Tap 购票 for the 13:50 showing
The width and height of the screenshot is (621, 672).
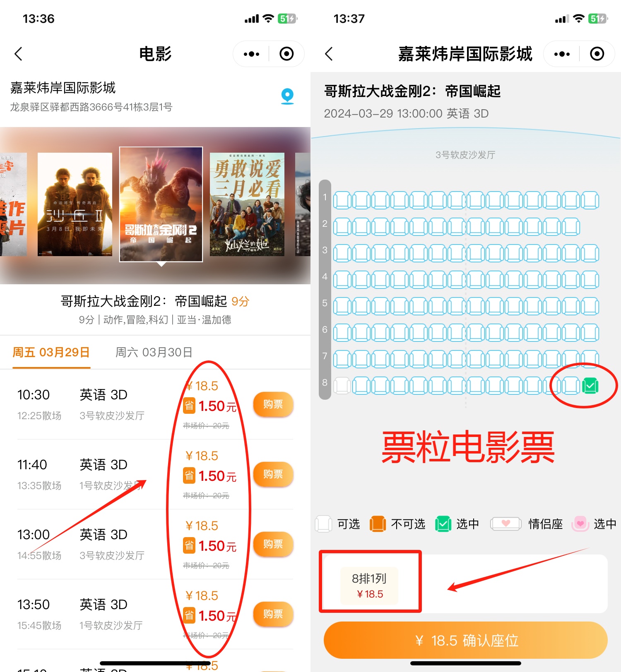(x=273, y=614)
